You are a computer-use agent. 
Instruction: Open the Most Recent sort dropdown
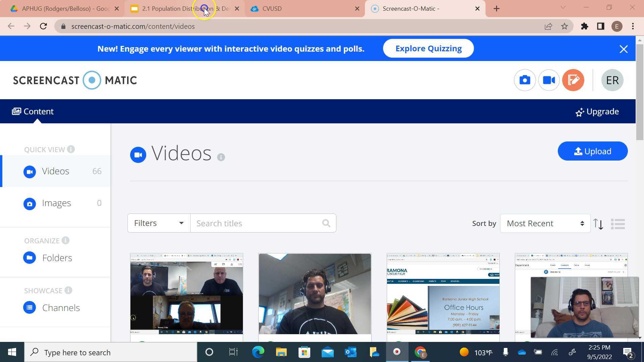pos(545,224)
